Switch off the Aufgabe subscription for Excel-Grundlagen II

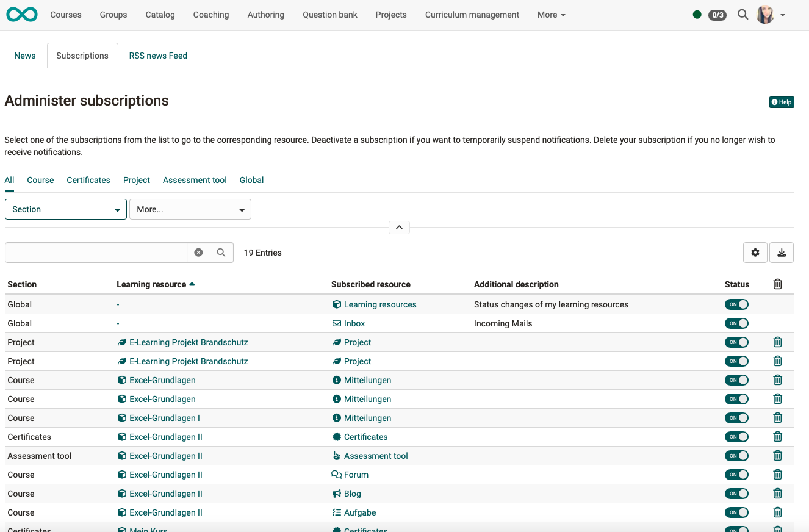click(x=736, y=512)
